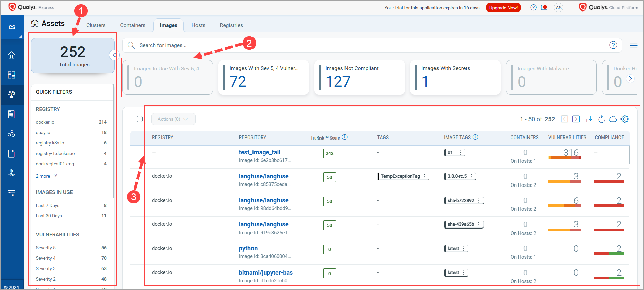Open the dashboard icon in left sidebar

[x=12, y=75]
